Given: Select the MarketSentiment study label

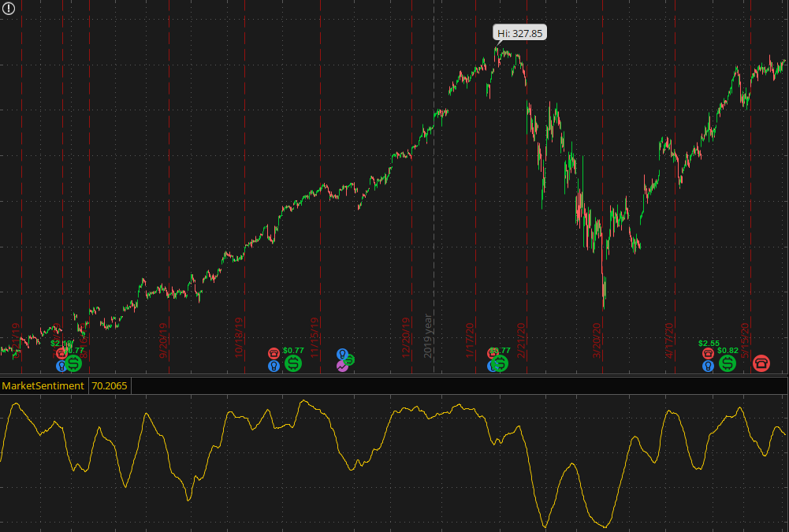Looking at the screenshot, I should (x=43, y=386).
